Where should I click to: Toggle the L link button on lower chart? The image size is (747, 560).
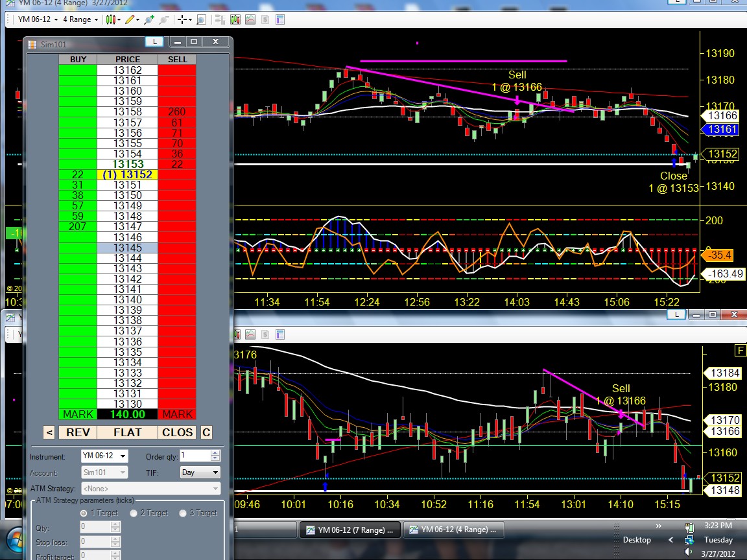click(676, 314)
